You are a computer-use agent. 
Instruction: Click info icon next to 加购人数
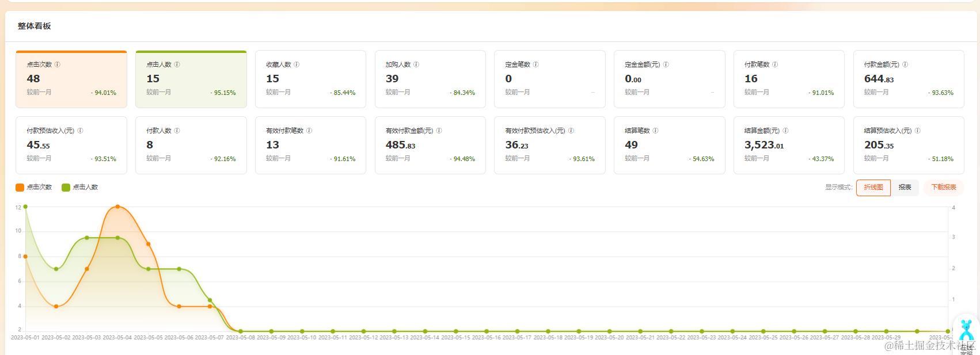point(416,64)
